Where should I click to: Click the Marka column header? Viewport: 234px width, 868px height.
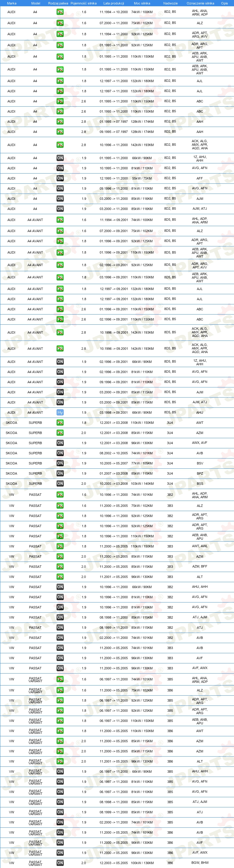(x=11, y=3)
